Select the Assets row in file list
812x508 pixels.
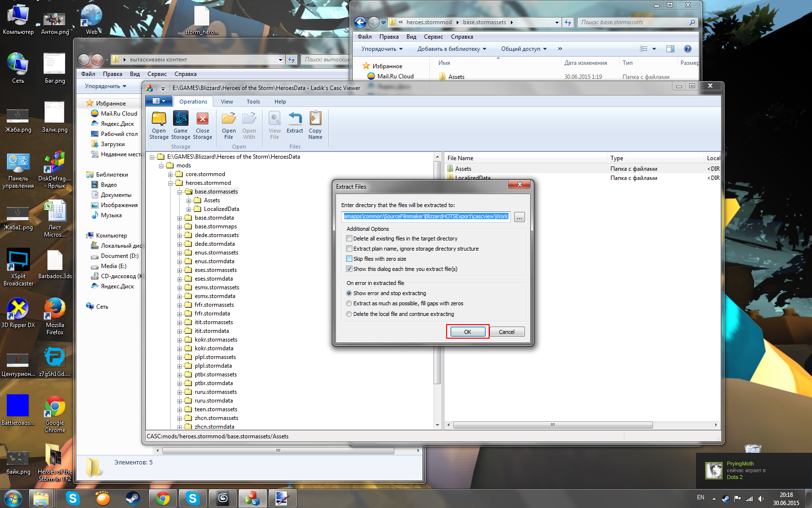[582, 169]
